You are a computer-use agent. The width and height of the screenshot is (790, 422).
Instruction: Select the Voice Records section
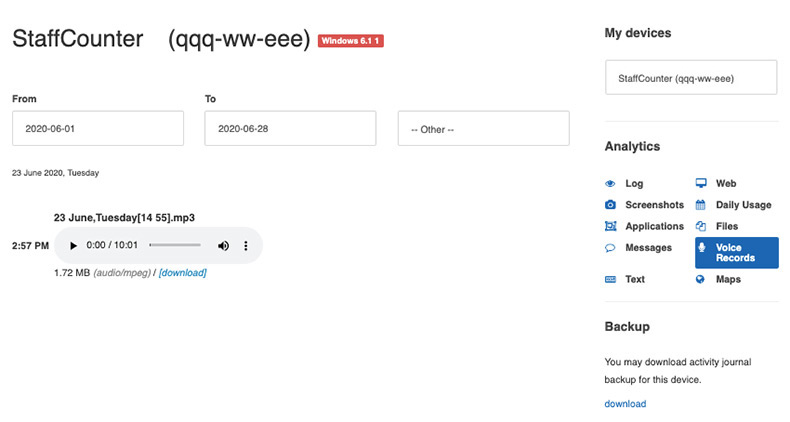coord(737,253)
